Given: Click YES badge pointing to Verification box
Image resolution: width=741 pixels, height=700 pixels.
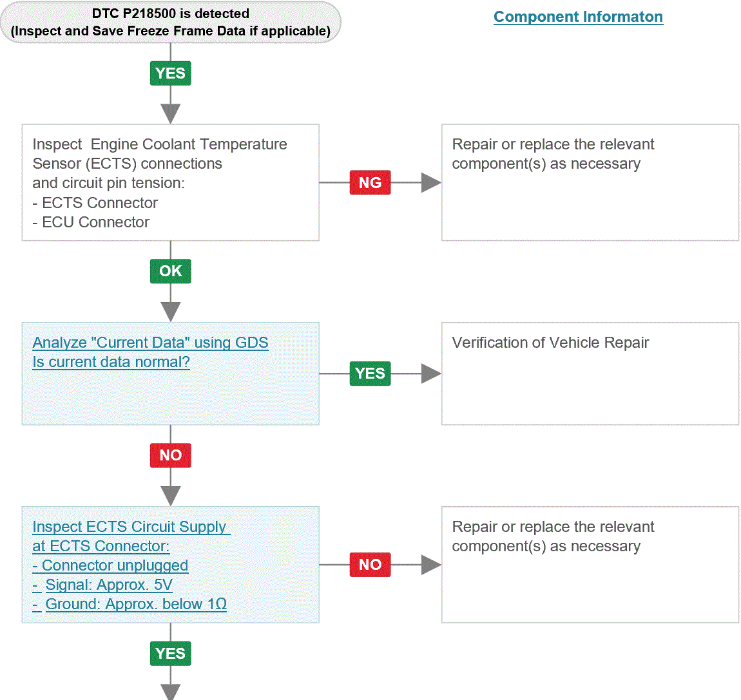Looking at the screenshot, I should click(370, 374).
